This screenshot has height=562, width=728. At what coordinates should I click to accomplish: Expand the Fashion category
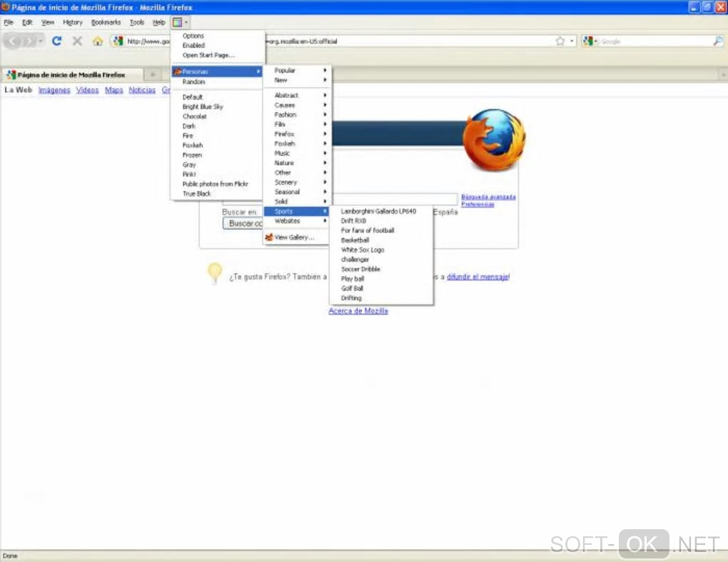coord(297,115)
